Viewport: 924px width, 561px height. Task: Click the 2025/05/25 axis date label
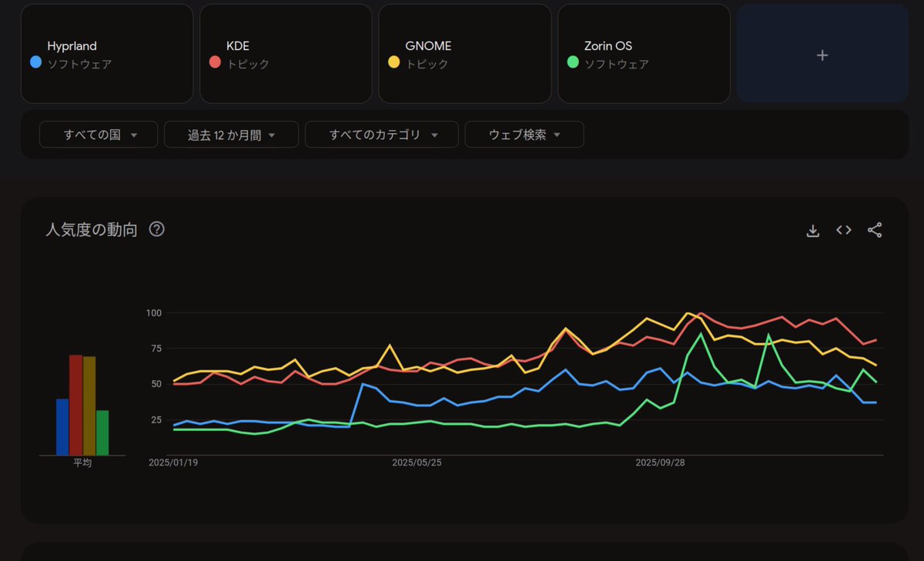pyautogui.click(x=417, y=463)
